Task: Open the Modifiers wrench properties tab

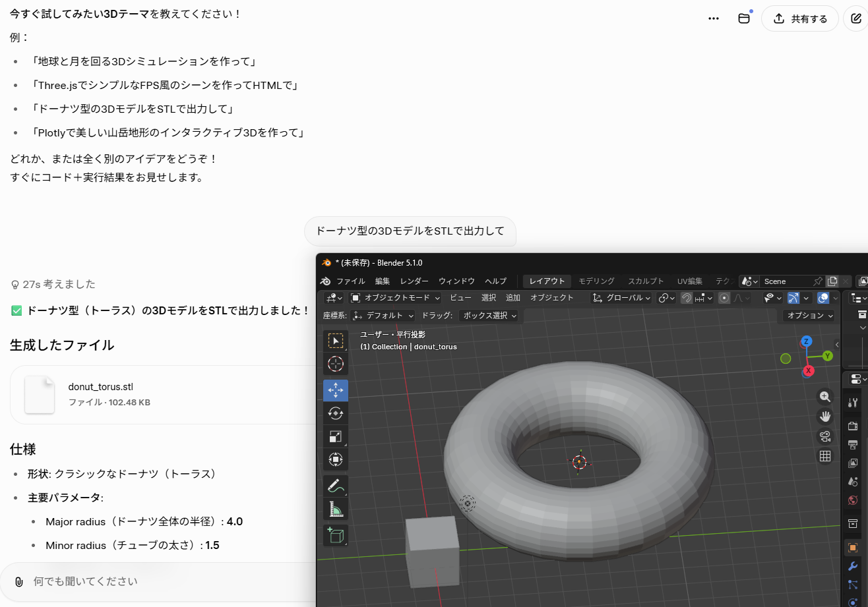Action: [852, 566]
